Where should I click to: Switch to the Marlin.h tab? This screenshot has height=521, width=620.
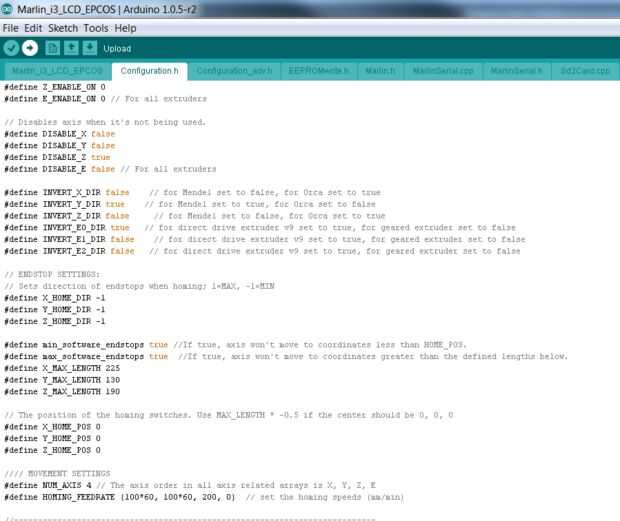pyautogui.click(x=380, y=71)
